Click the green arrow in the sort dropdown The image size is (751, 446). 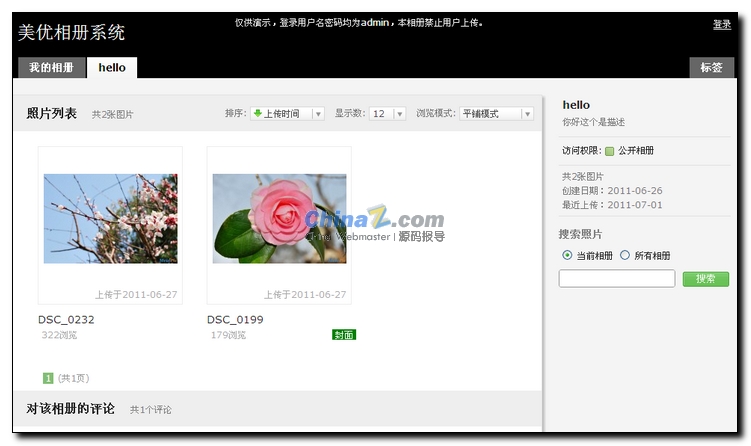258,113
